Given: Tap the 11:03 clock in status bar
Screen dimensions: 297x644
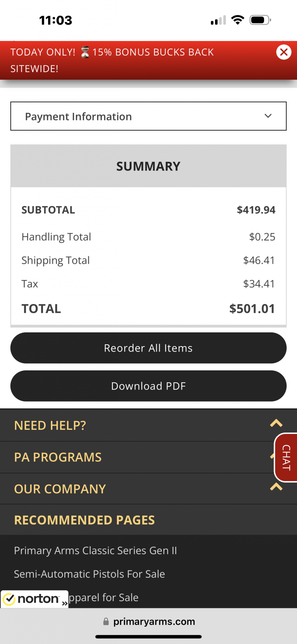Looking at the screenshot, I should pyautogui.click(x=56, y=20).
